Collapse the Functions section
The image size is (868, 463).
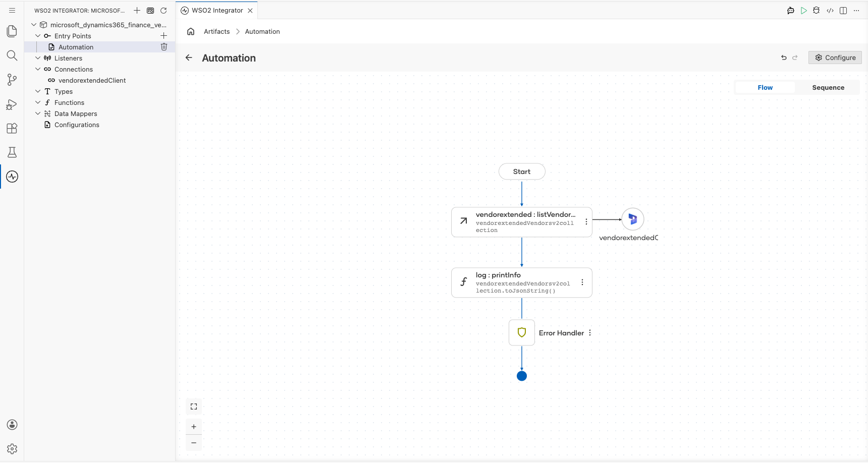(38, 102)
